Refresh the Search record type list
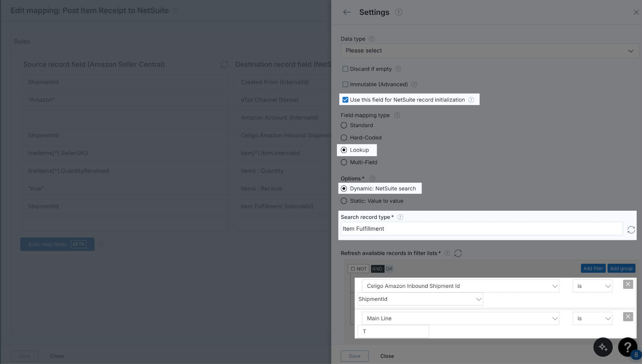The height and width of the screenshot is (364, 642). click(x=631, y=230)
